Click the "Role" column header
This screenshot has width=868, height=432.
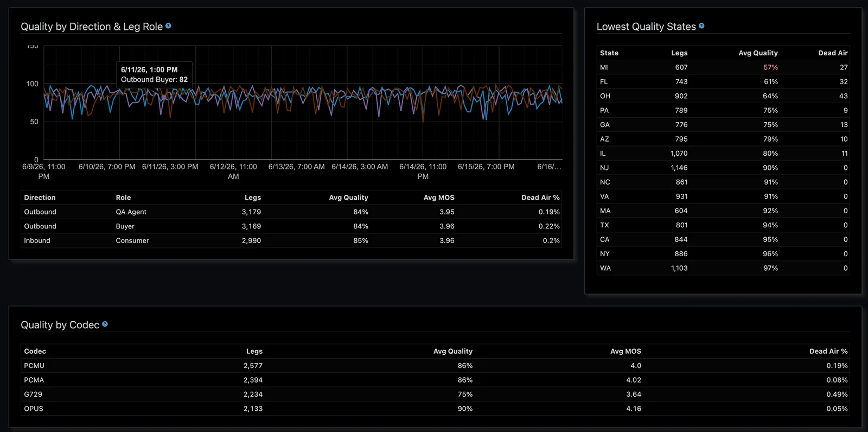click(x=123, y=198)
